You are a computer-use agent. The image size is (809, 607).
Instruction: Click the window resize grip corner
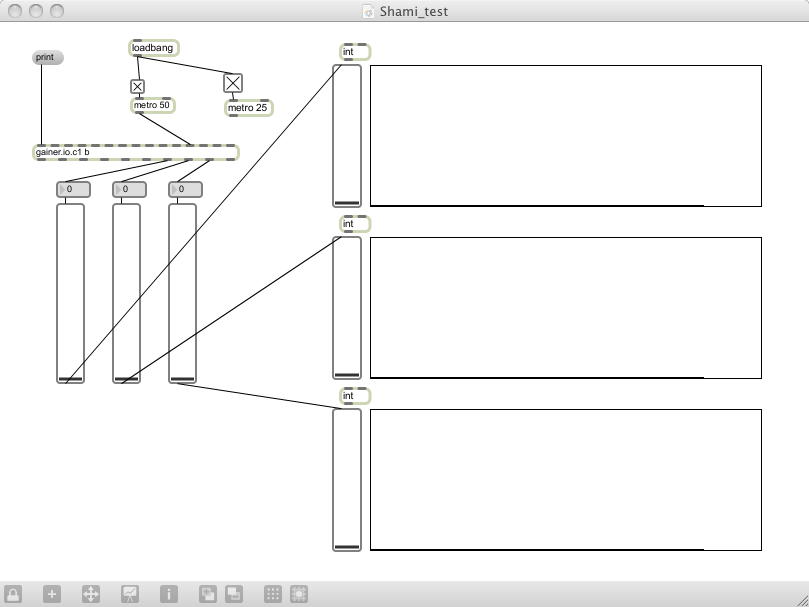[802, 600]
